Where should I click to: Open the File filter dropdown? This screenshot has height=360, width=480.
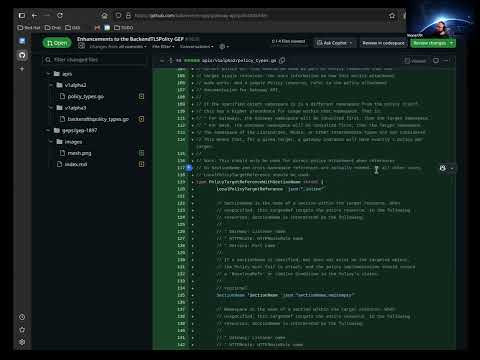[163, 46]
